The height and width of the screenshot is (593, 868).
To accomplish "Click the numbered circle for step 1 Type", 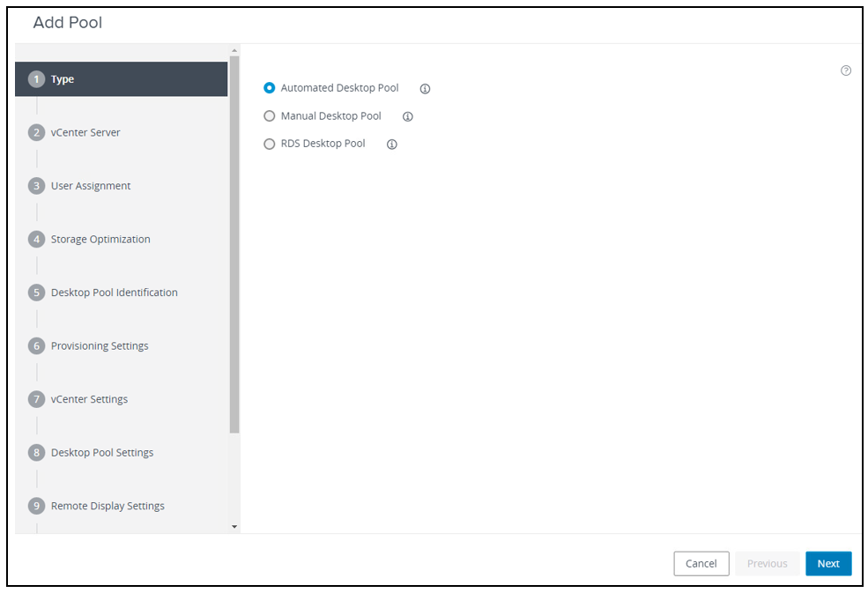I will click(36, 78).
